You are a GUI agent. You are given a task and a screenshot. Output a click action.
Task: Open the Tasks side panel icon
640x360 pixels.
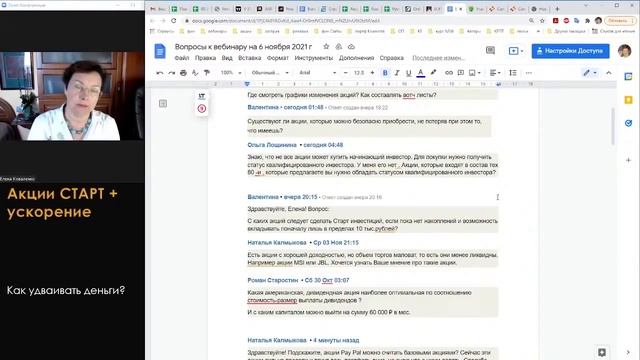629,123
